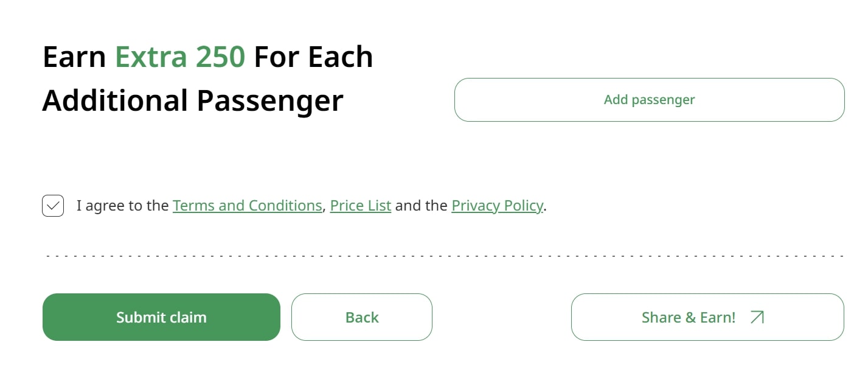Click the word "Earn" in the heading
The image size is (868, 367).
click(x=74, y=57)
